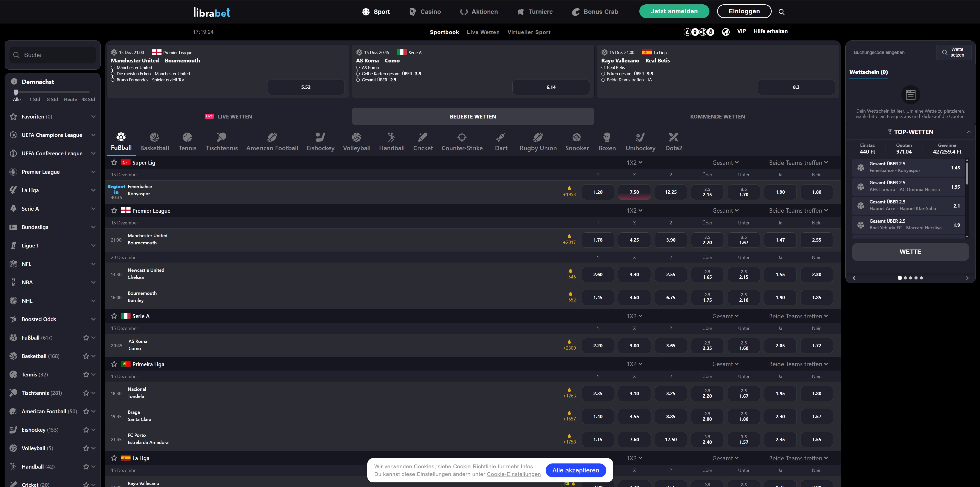The width and height of the screenshot is (980, 487).
Task: Open Live Wetten in sub navigation
Action: (483, 32)
